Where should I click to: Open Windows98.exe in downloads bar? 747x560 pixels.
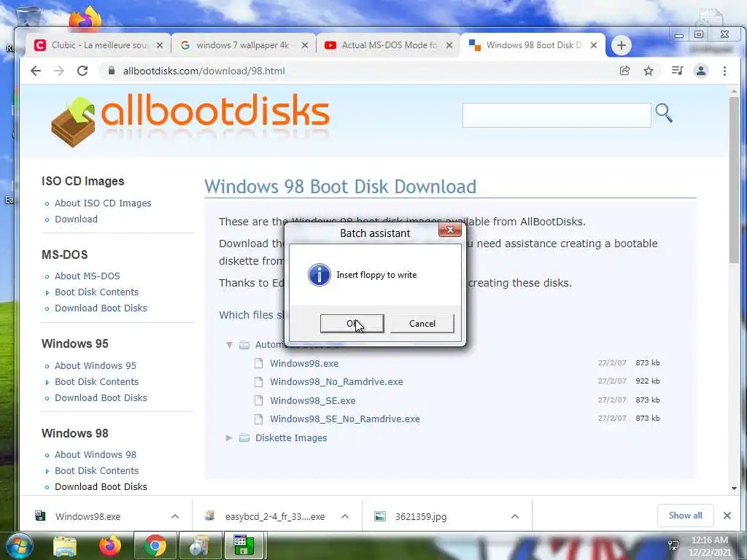[88, 516]
